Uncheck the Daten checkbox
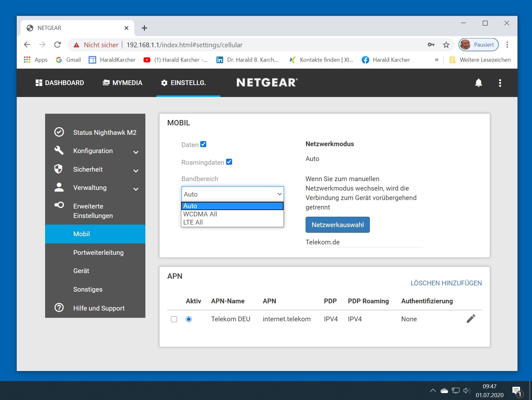Viewport: 532px width, 400px height. coord(203,144)
